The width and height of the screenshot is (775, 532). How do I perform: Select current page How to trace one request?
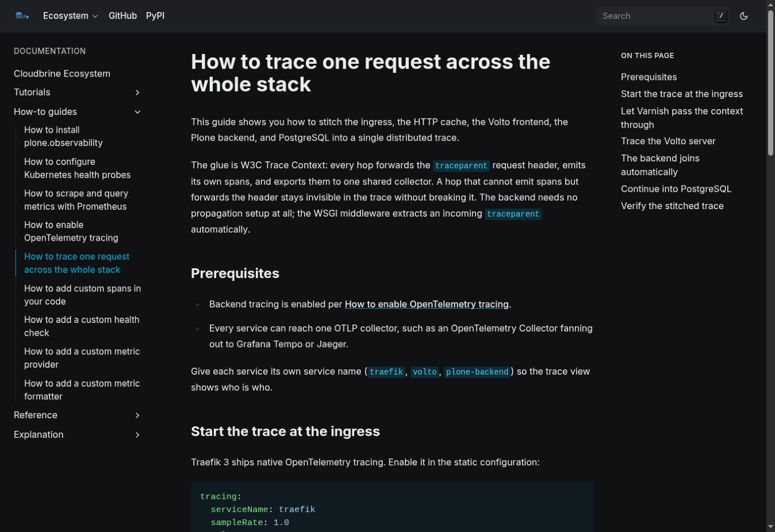click(76, 263)
